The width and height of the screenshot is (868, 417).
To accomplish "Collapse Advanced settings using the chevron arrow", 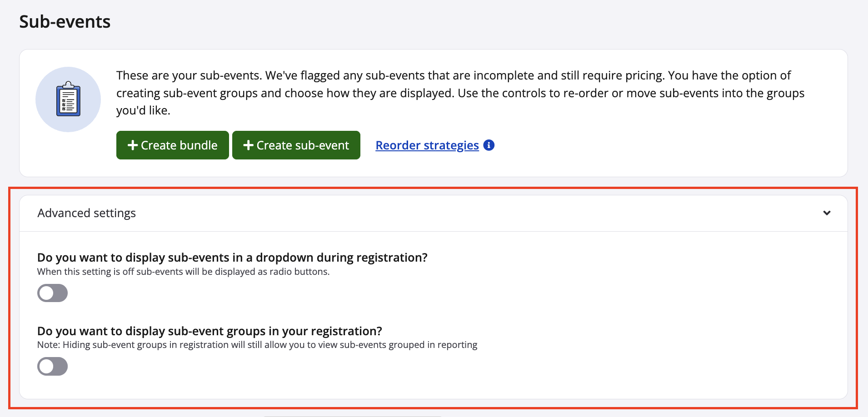I will pyautogui.click(x=827, y=213).
